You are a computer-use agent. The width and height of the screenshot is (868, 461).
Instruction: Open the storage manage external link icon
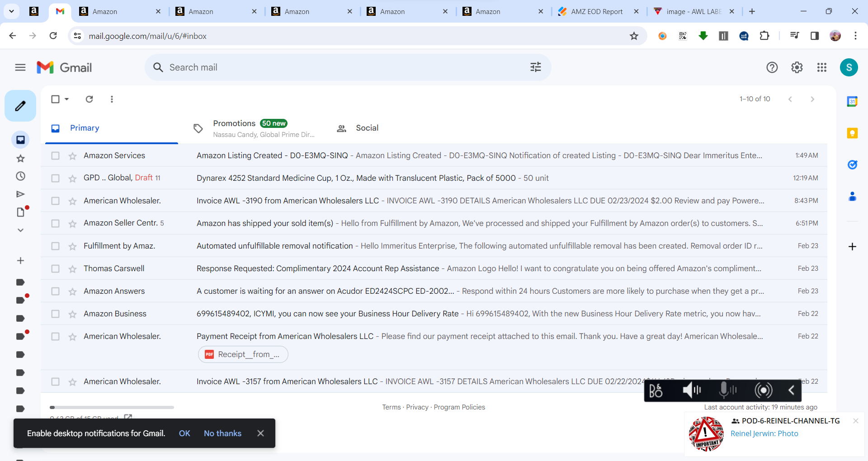[x=128, y=418]
